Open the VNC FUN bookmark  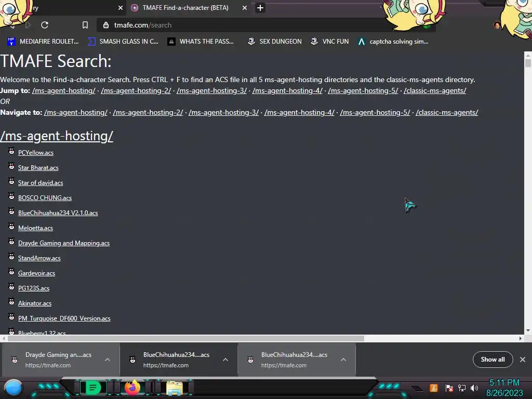point(329,42)
